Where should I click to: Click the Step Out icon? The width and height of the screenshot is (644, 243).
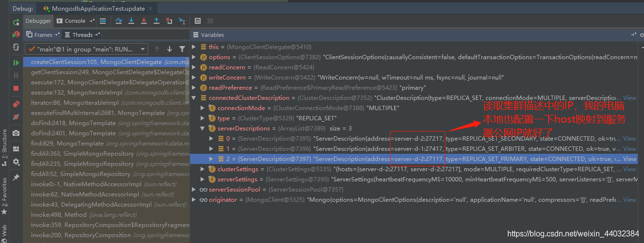tap(157, 21)
